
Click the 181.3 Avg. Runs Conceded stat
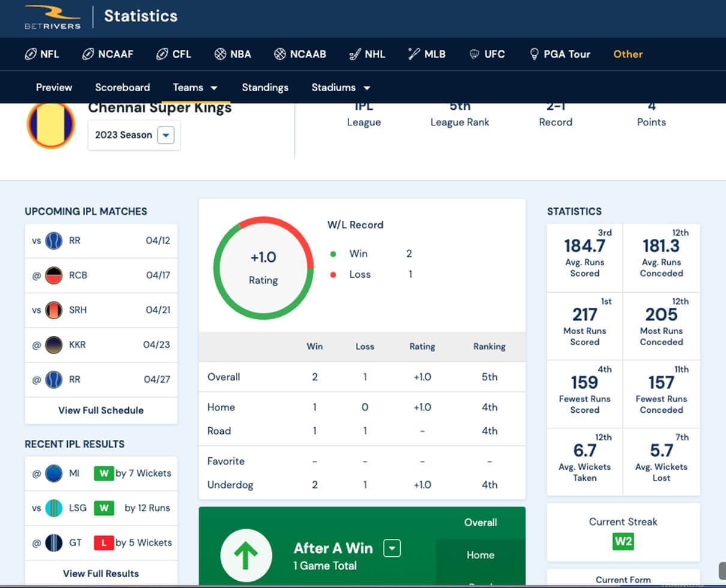click(x=661, y=258)
